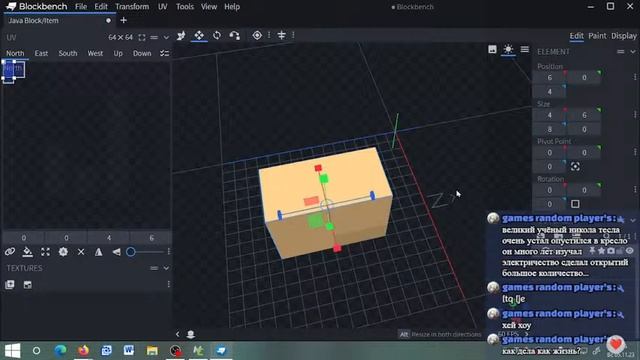Open the Rotation row three-dot options
640x360 pixels.
point(635,190)
